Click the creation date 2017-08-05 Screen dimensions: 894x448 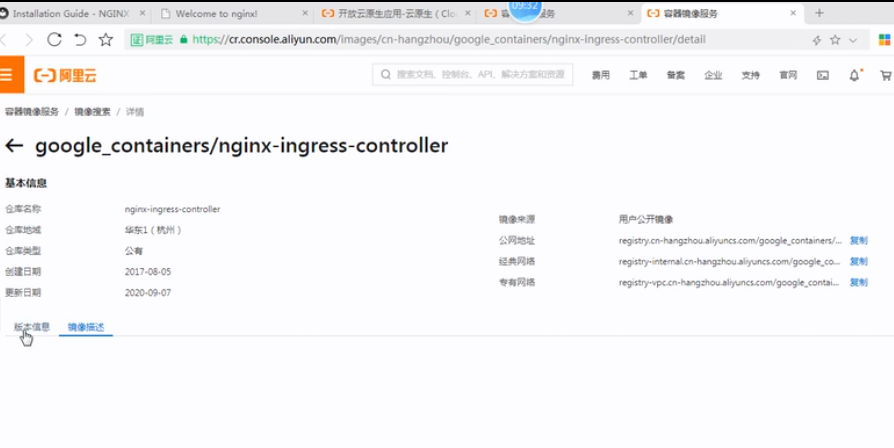pos(148,272)
